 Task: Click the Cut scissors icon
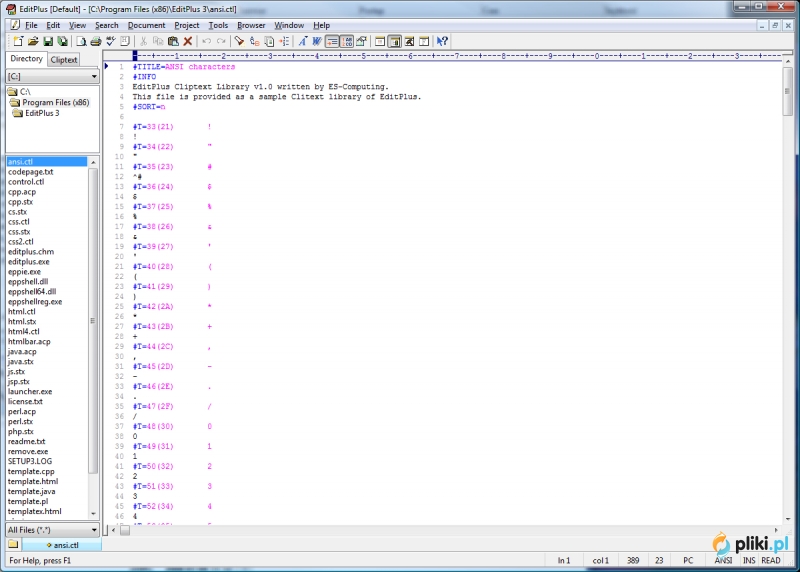143,41
